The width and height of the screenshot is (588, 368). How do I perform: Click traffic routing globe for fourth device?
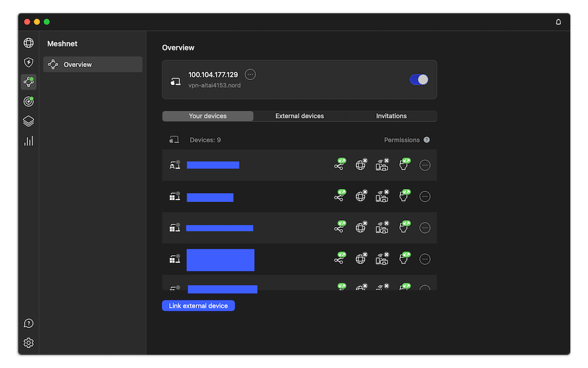(x=361, y=258)
